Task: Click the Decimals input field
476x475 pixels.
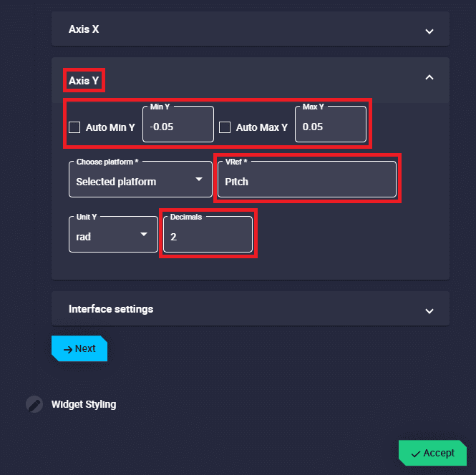Action: tap(208, 236)
